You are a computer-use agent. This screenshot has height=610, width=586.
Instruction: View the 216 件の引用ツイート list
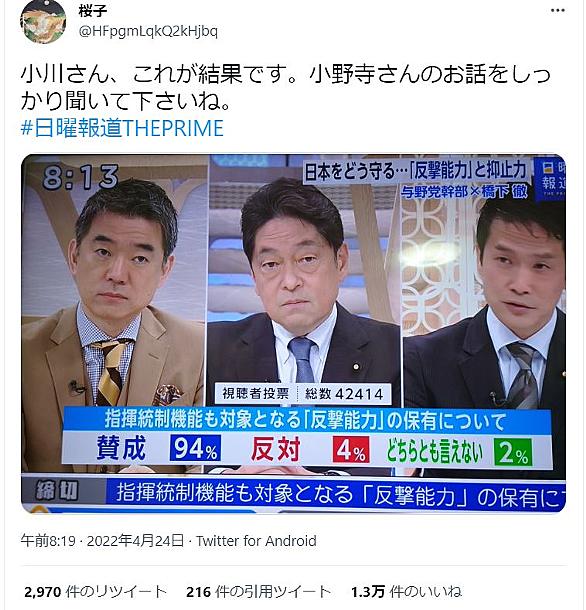(x=258, y=592)
